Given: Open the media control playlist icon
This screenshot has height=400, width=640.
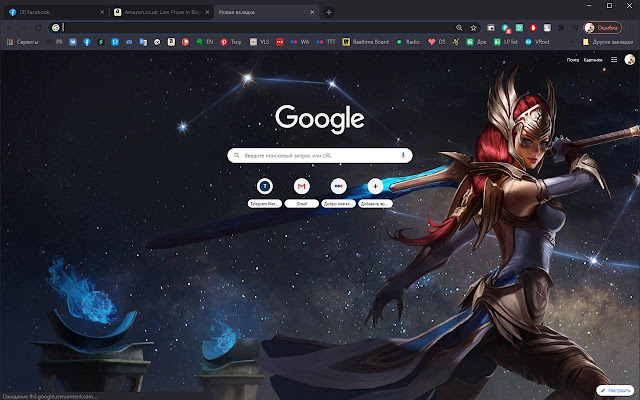Looking at the screenshot, I should [575, 28].
